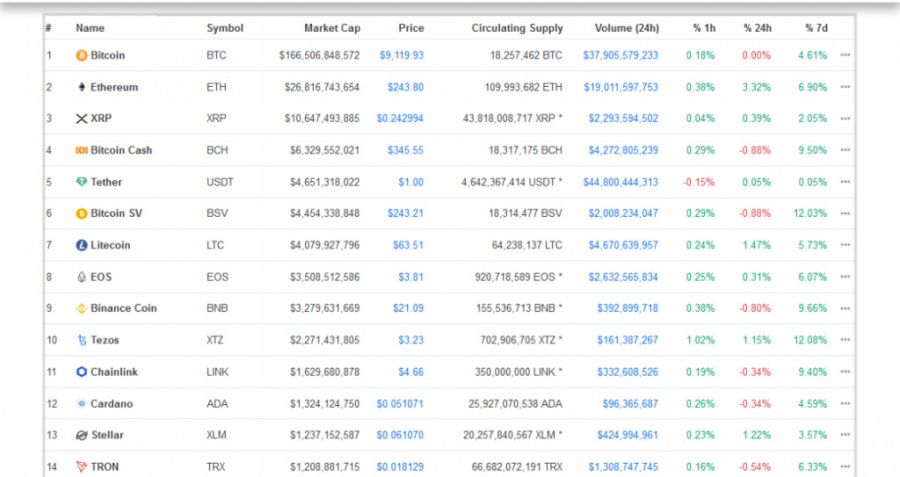Click the Tether gem logo icon
The image size is (900, 477).
(82, 181)
